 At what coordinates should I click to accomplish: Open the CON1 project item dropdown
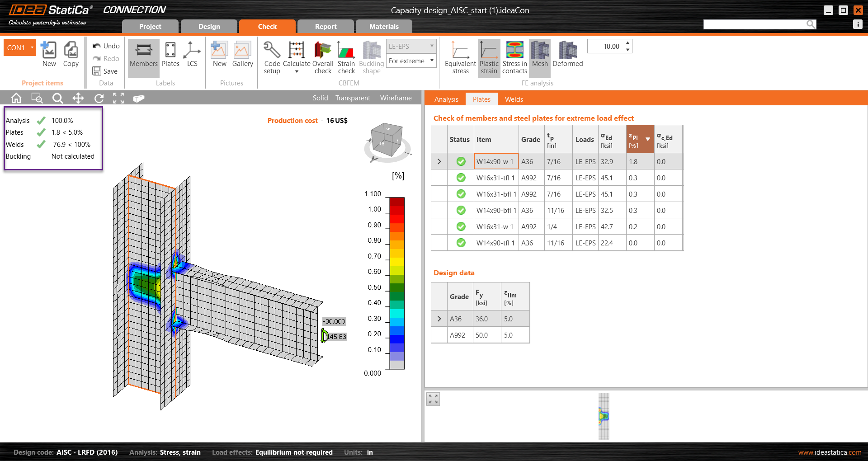click(32, 47)
